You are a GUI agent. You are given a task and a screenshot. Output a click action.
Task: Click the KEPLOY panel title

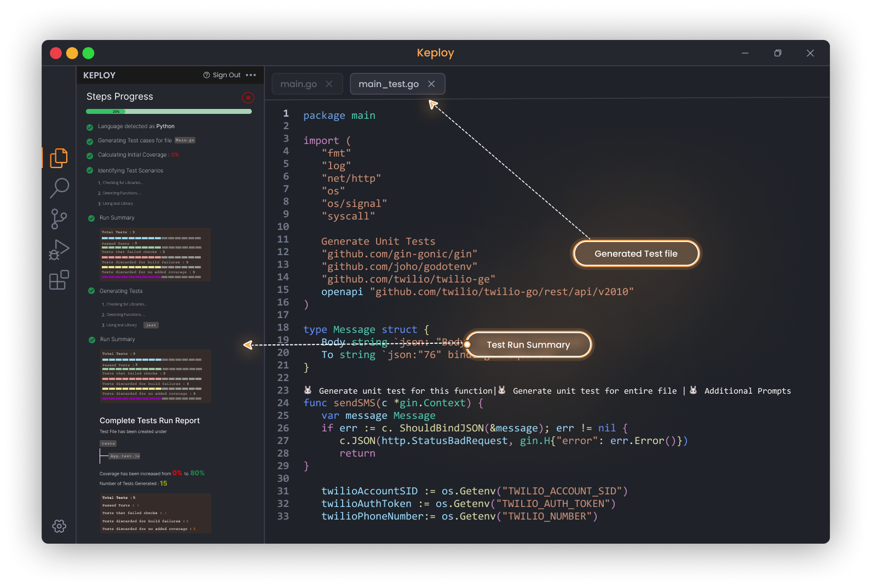tap(99, 76)
